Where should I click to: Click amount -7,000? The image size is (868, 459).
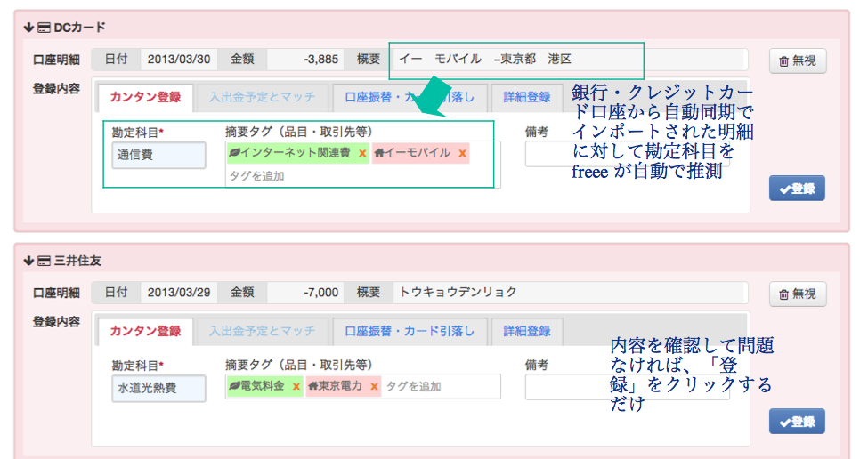(320, 293)
